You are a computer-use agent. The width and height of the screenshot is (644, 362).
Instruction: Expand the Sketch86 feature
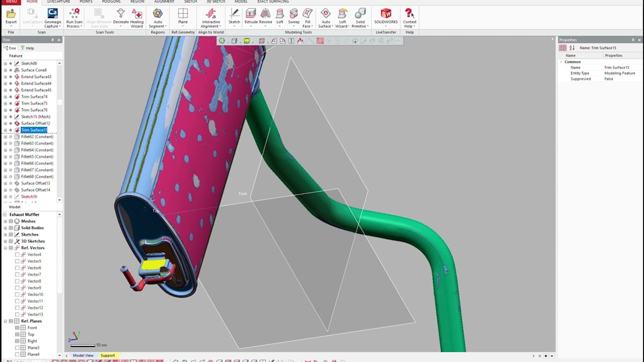click(x=5, y=63)
